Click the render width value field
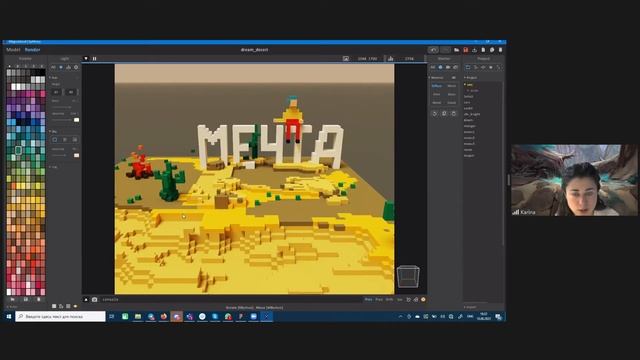This screenshot has width=640, height=360. (362, 59)
